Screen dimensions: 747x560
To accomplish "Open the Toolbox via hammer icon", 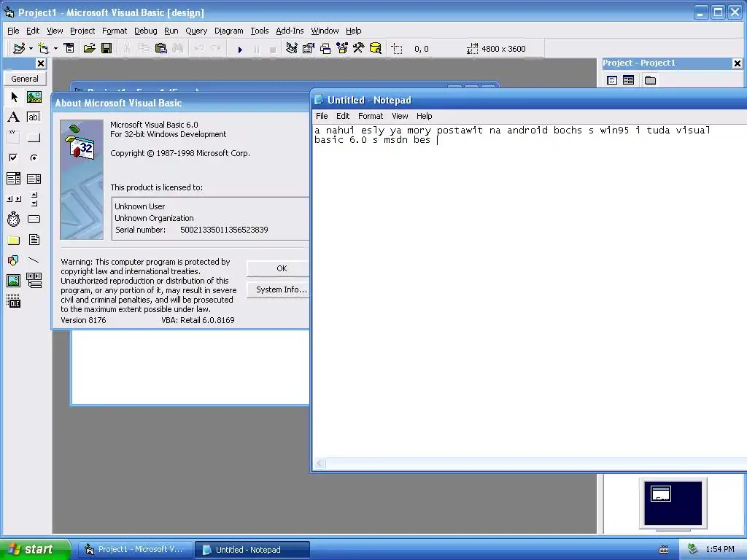I will point(359,49).
